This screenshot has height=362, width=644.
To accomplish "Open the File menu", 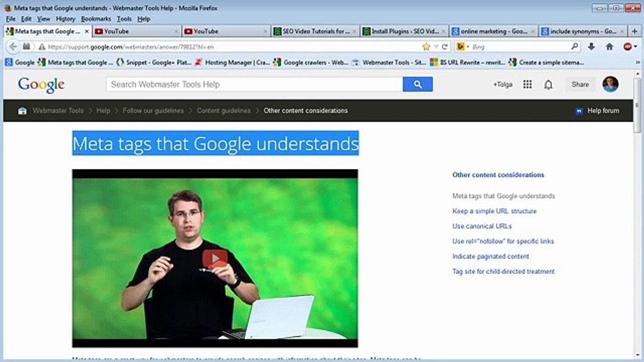I will (x=11, y=19).
